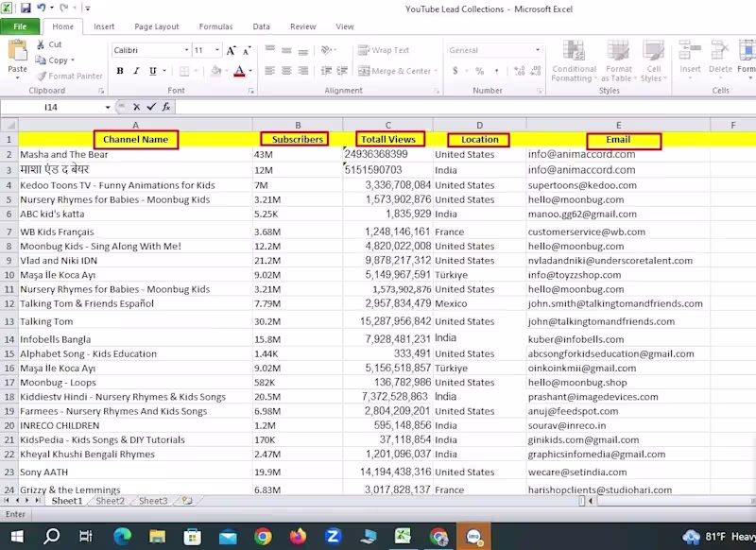This screenshot has width=756, height=550.
Task: Open the Merge & Center dropdown arrow
Action: coord(436,71)
